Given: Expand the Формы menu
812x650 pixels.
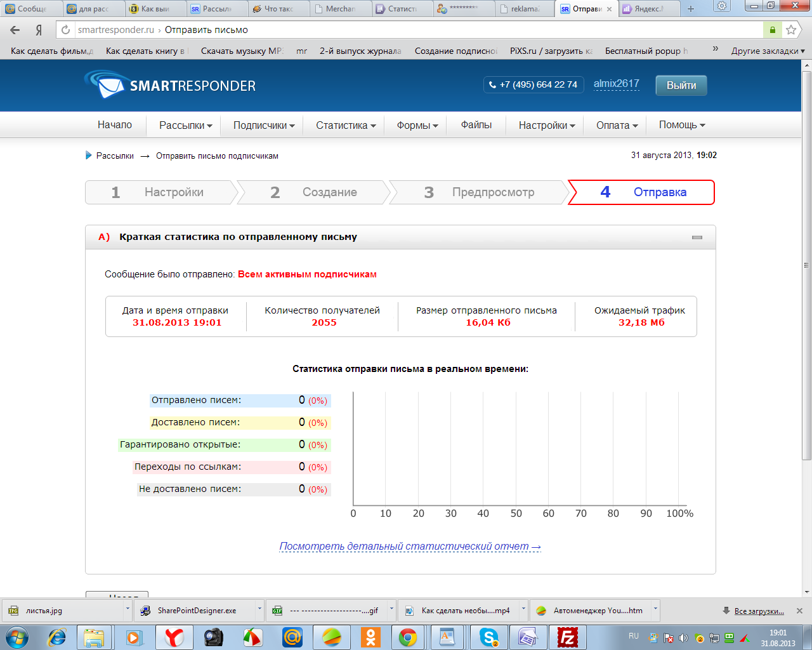Looking at the screenshot, I should [x=417, y=125].
